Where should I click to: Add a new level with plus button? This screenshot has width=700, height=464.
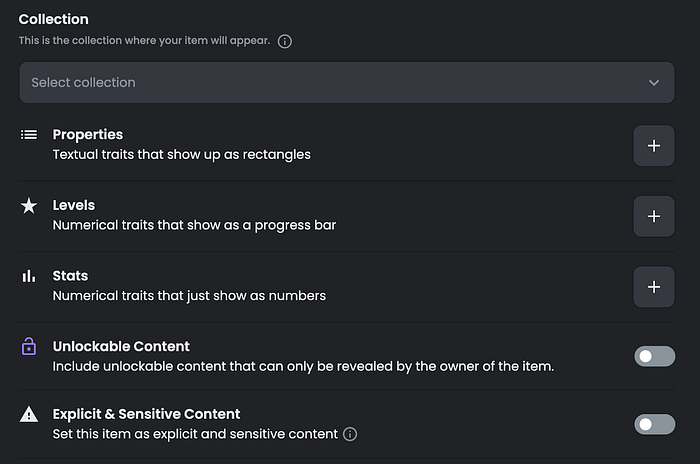point(654,216)
